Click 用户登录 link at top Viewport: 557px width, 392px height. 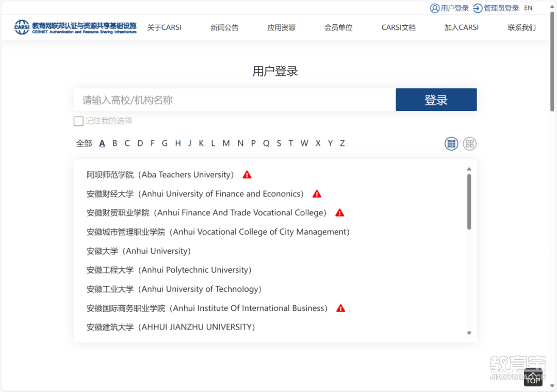(454, 8)
